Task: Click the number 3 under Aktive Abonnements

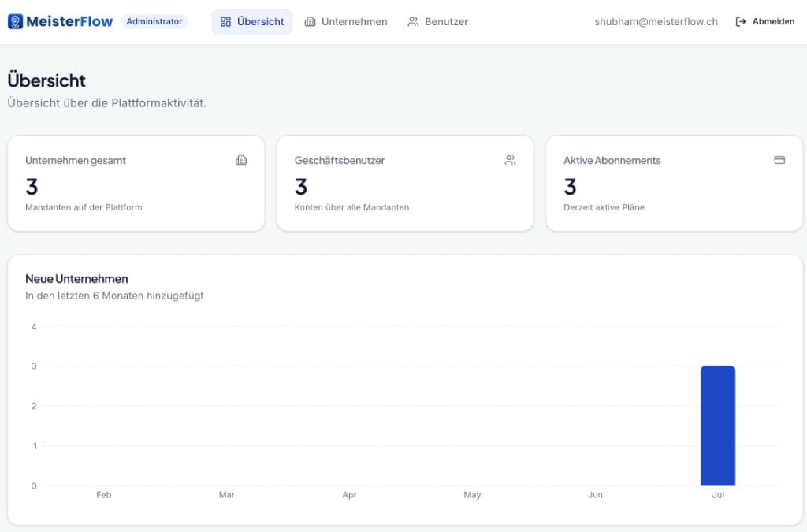Action: click(571, 187)
